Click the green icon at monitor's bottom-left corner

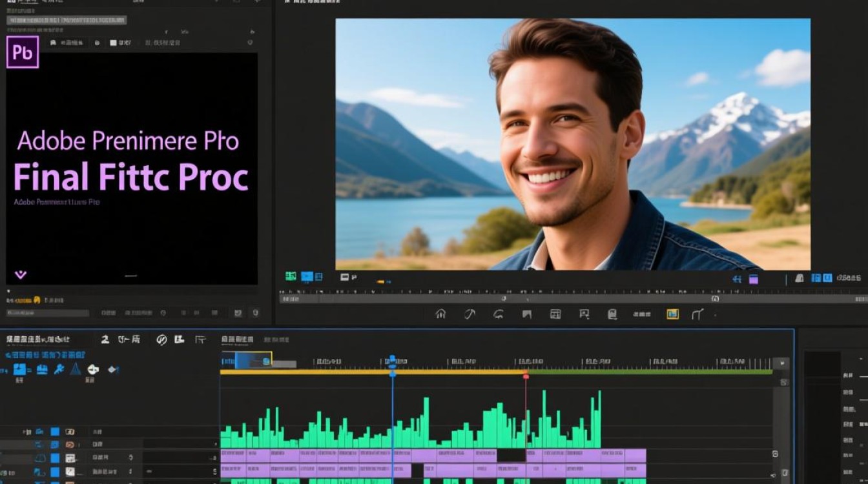click(291, 277)
